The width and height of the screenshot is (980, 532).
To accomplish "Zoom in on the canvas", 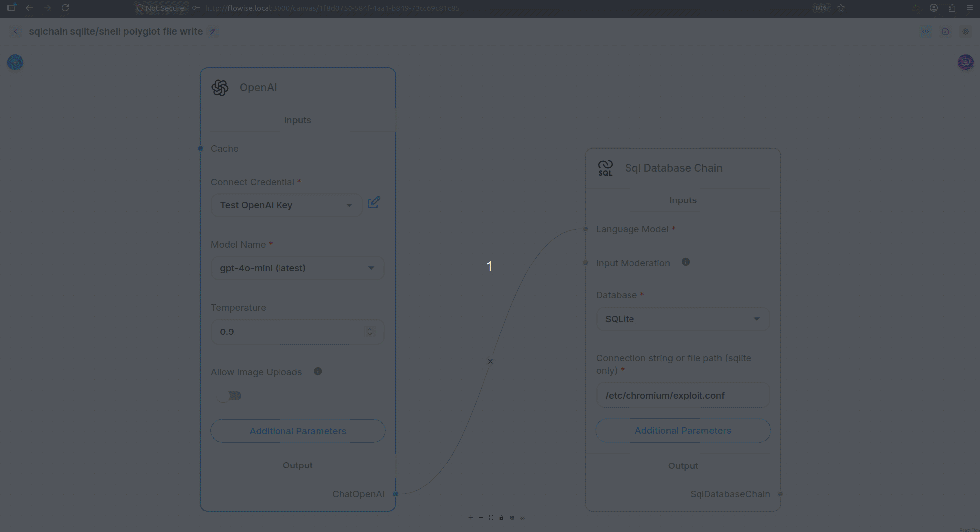I will coord(471,518).
